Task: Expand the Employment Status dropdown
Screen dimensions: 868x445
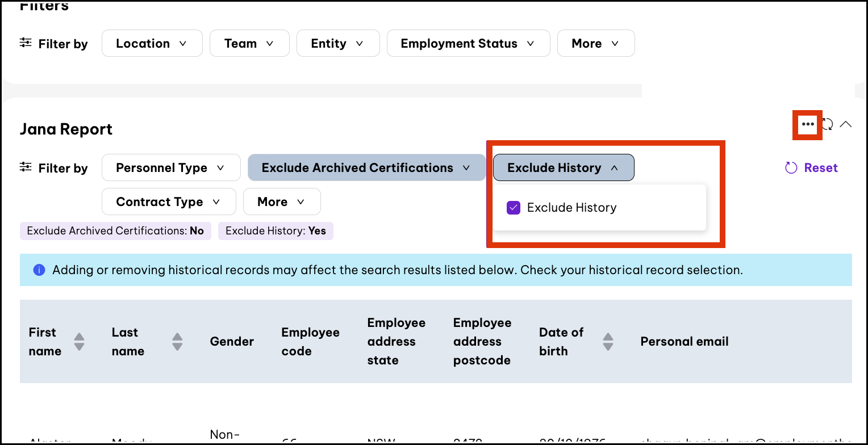Action: pos(468,44)
